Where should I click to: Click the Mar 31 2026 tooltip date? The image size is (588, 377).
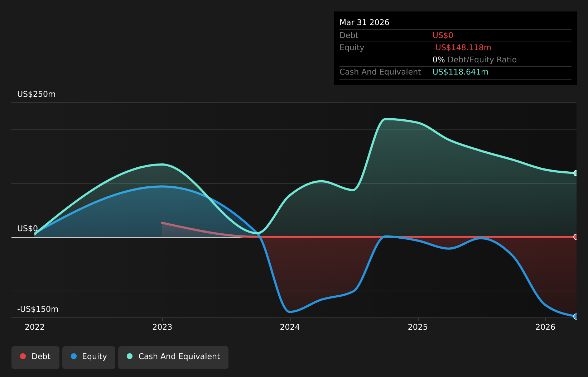point(365,23)
